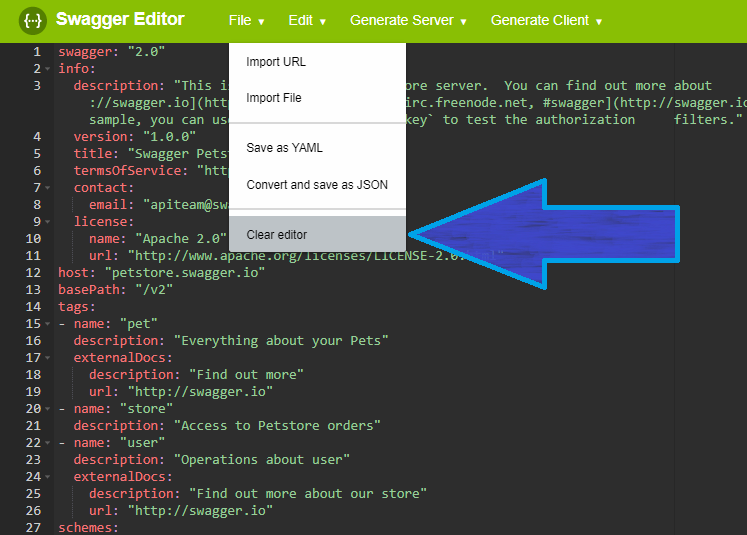Click line number 12 in the gutter
Screen dimensions: 747x535
[33, 273]
